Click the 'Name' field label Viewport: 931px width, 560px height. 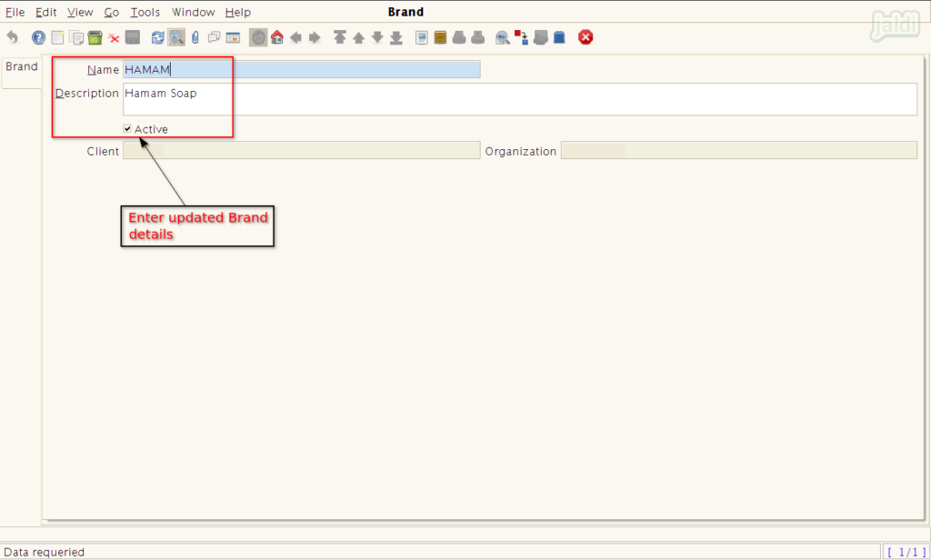pyautogui.click(x=104, y=70)
